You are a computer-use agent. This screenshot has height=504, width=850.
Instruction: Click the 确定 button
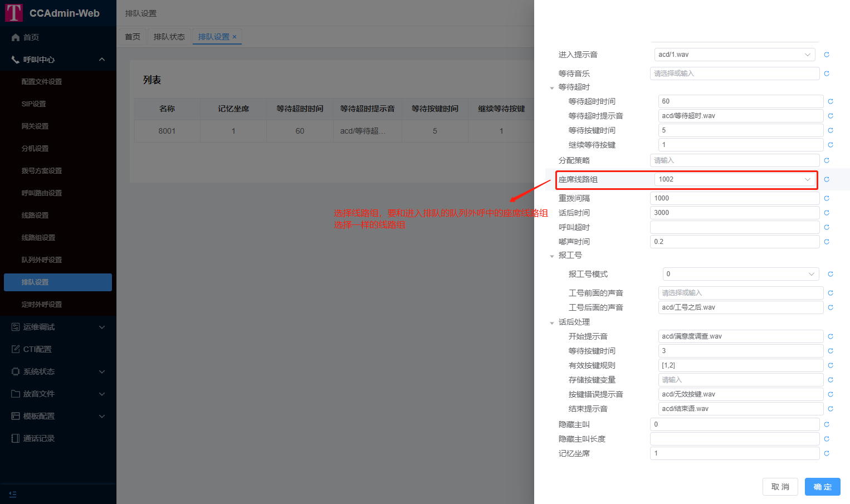pyautogui.click(x=822, y=487)
